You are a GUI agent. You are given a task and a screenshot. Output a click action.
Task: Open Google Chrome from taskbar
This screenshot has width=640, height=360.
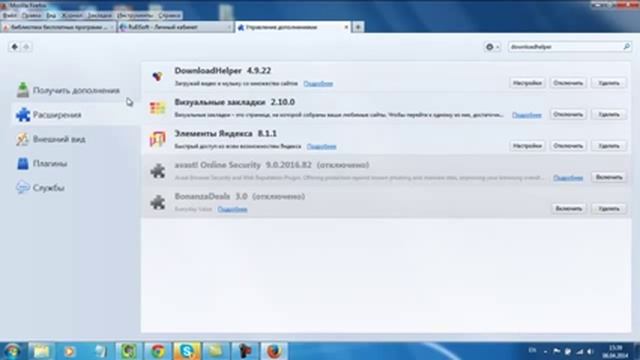point(158,351)
